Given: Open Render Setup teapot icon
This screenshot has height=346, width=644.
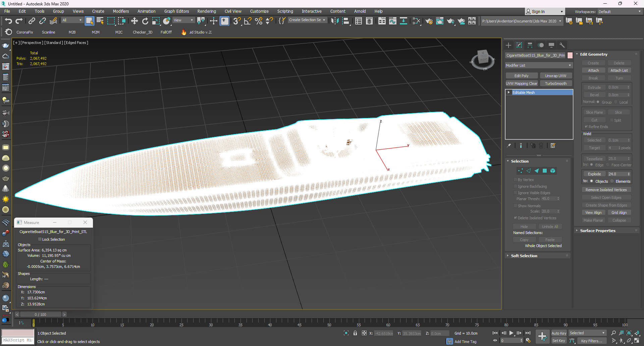Looking at the screenshot, I should [x=429, y=21].
